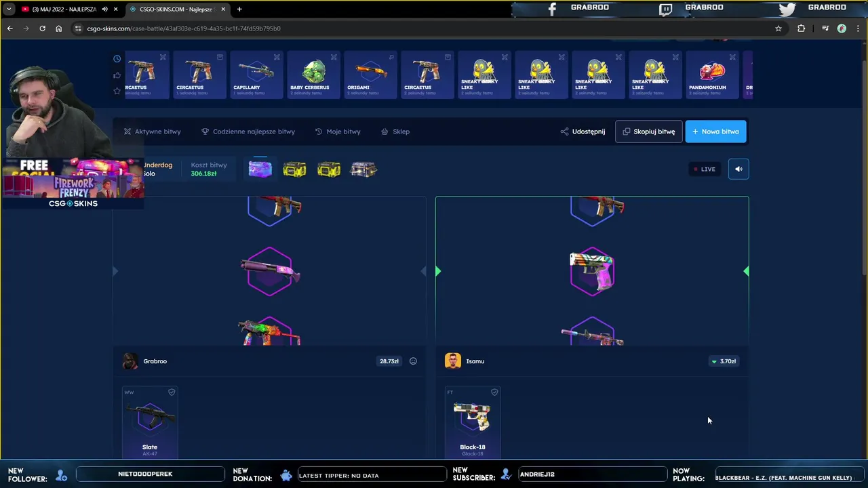
Task: Open the Origami drop card
Action: click(370, 75)
